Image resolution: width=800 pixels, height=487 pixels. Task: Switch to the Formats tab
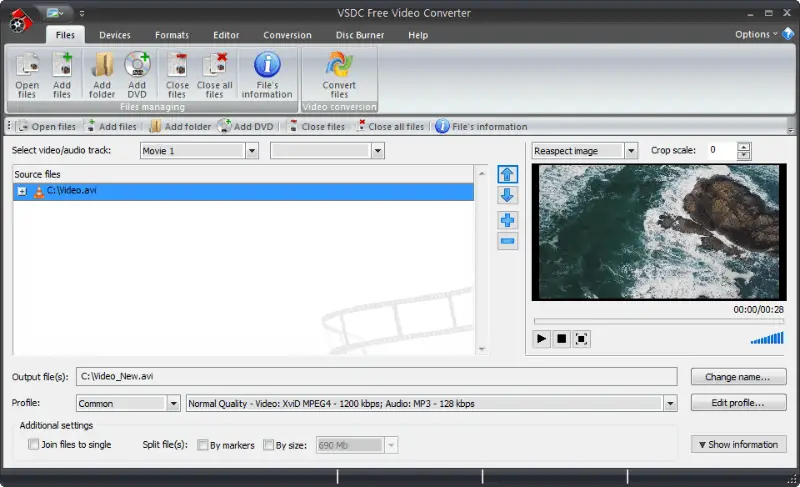coord(172,35)
